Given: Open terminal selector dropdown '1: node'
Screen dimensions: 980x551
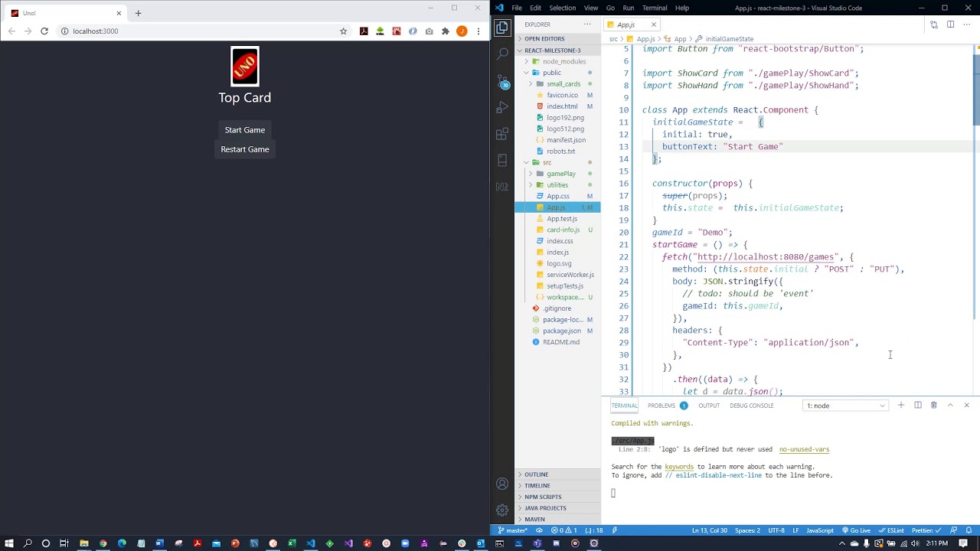Looking at the screenshot, I should [845, 406].
